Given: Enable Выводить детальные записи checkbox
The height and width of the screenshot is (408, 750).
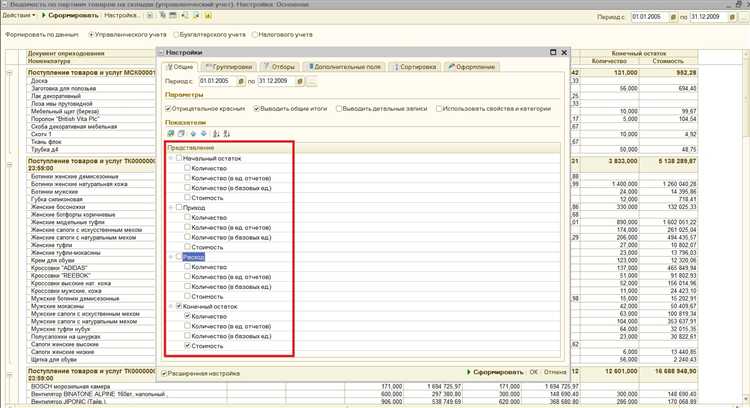Looking at the screenshot, I should tap(339, 109).
